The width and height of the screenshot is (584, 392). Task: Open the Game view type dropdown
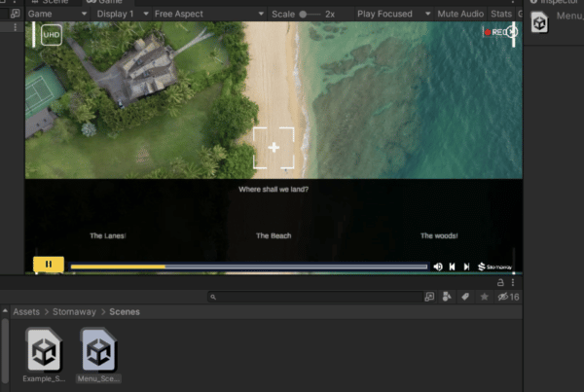[x=57, y=14]
